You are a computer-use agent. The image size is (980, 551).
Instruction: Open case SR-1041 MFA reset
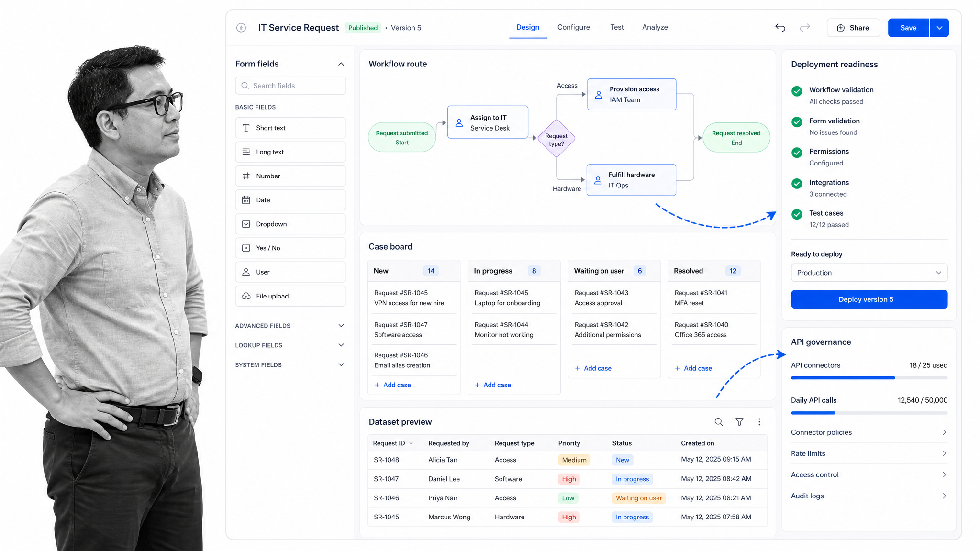[x=714, y=298]
